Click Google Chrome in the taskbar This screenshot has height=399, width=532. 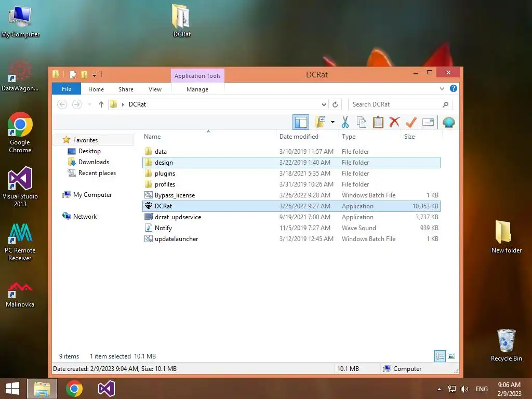tap(74, 389)
